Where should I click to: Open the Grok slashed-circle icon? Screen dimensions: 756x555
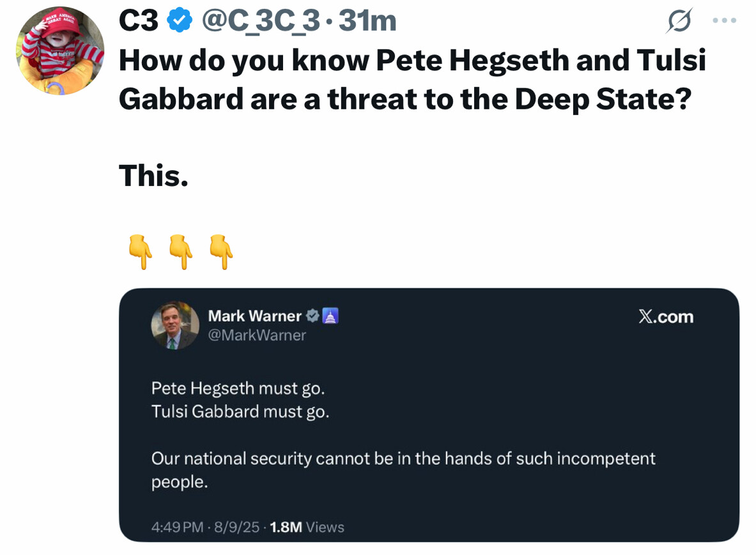[x=679, y=22]
